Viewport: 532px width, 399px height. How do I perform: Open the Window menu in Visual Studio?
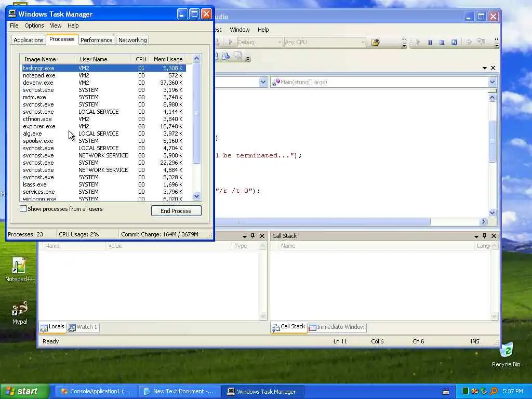[240, 30]
